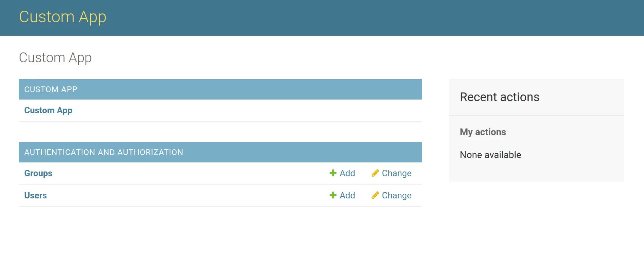Click the yellow Custom App site title
The width and height of the screenshot is (644, 267).
[x=63, y=17]
